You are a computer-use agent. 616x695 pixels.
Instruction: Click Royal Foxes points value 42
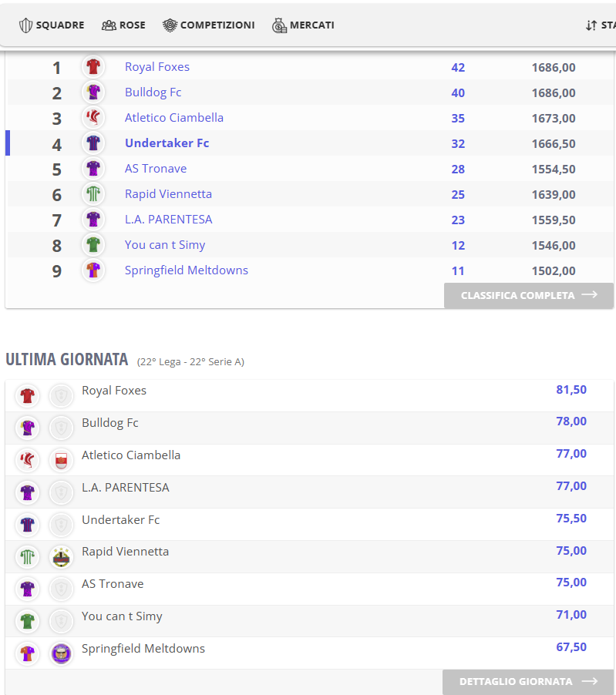(x=458, y=67)
